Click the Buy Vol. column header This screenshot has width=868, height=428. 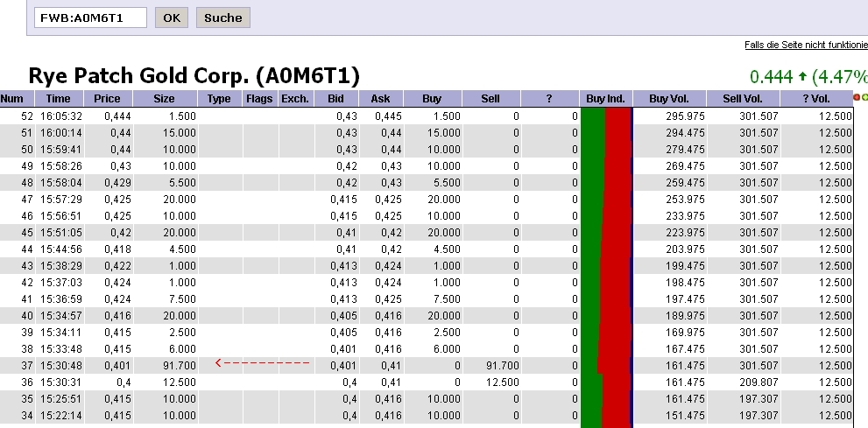pyautogui.click(x=669, y=99)
